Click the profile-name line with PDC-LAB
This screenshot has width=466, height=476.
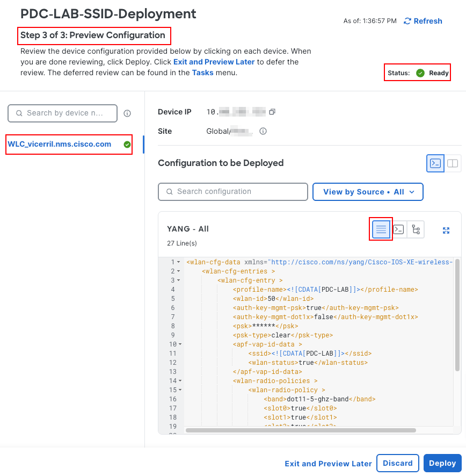(325, 290)
